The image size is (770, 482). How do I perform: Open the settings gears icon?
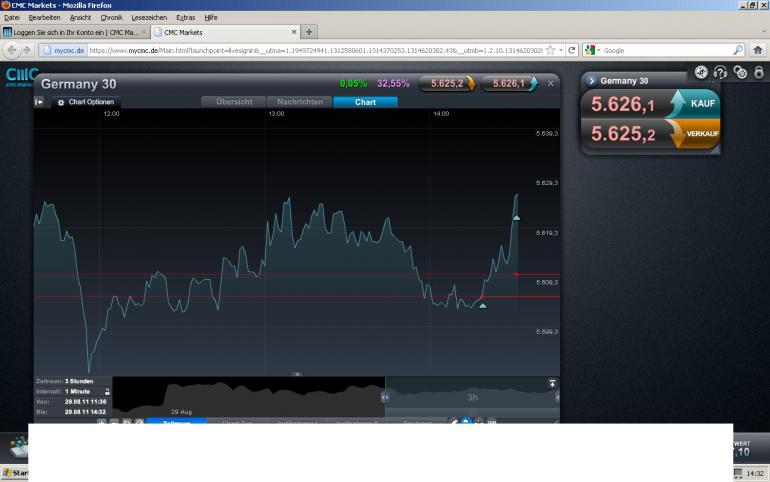740,73
